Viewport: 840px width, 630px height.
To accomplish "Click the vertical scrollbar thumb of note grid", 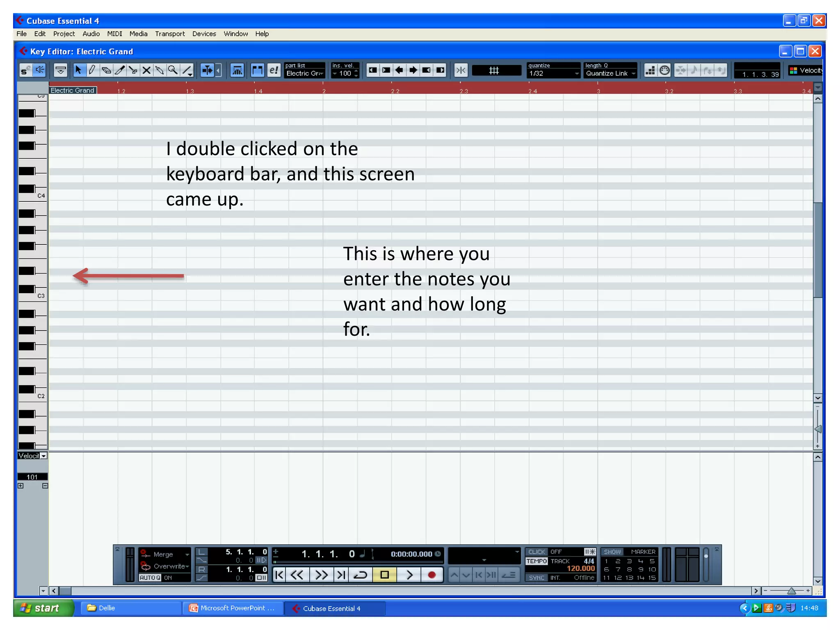I will click(x=818, y=250).
